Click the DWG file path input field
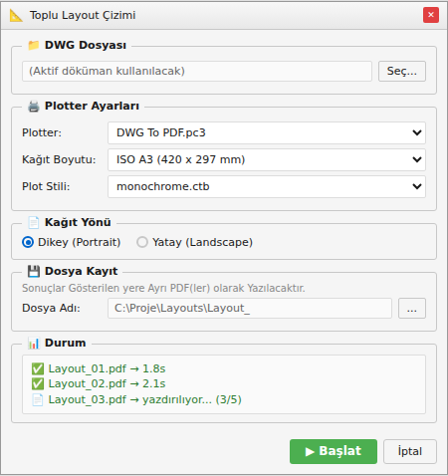 coord(197,71)
